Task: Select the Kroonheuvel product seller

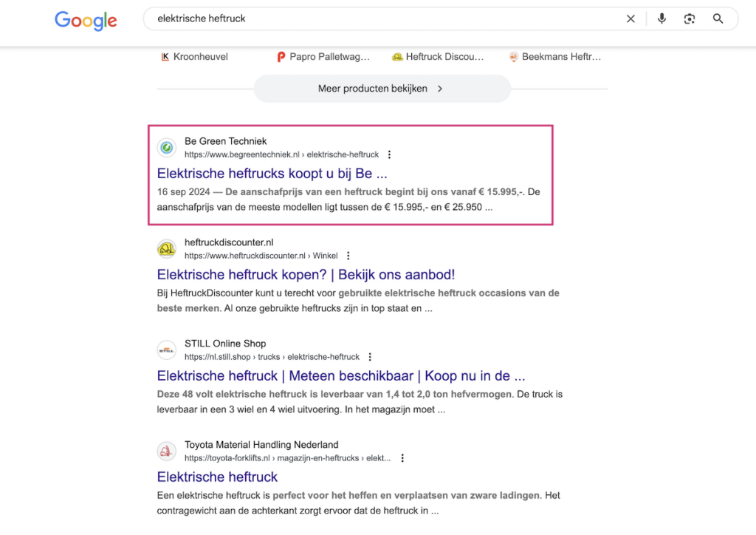Action: pyautogui.click(x=196, y=57)
